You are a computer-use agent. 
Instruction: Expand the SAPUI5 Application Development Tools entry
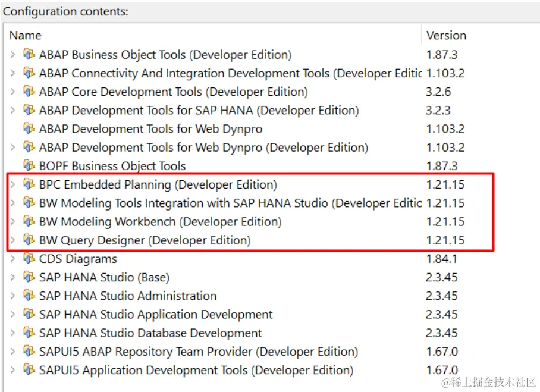[12, 370]
